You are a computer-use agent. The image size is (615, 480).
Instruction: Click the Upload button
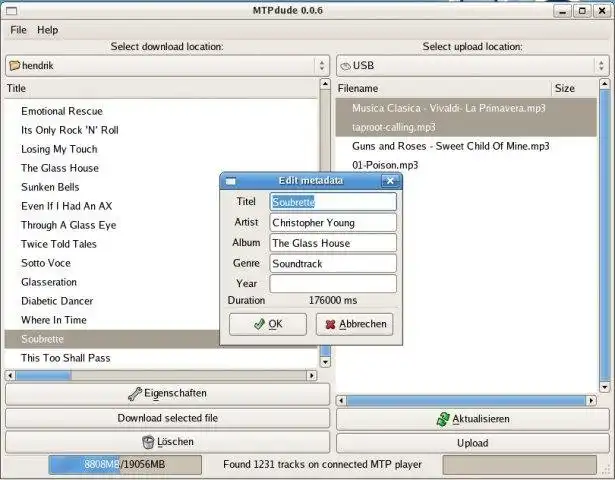click(x=473, y=443)
